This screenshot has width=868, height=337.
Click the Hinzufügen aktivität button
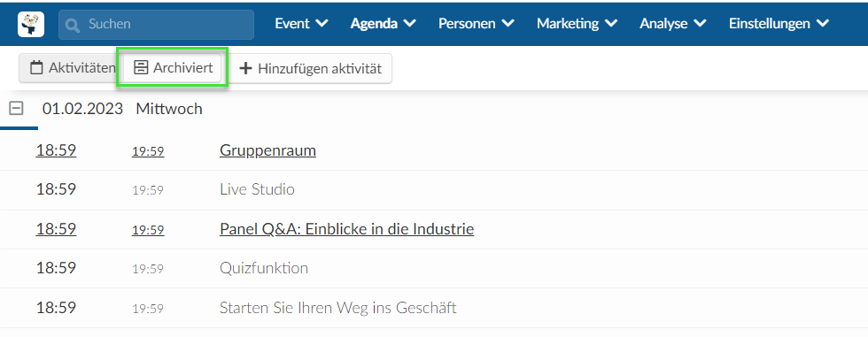(x=311, y=68)
